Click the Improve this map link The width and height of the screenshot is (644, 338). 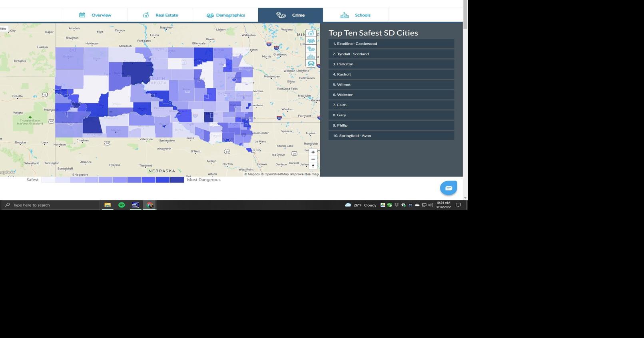click(304, 174)
